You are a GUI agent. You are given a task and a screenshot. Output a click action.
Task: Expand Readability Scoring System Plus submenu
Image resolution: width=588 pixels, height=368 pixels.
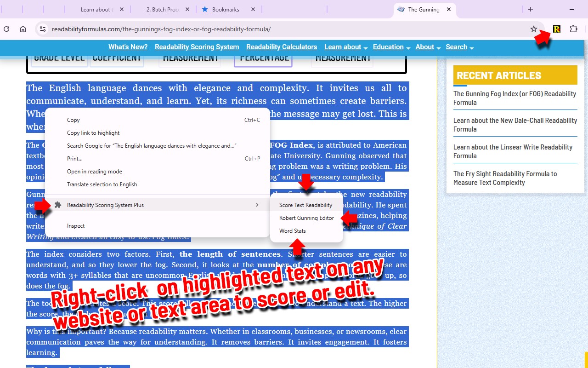(158, 205)
